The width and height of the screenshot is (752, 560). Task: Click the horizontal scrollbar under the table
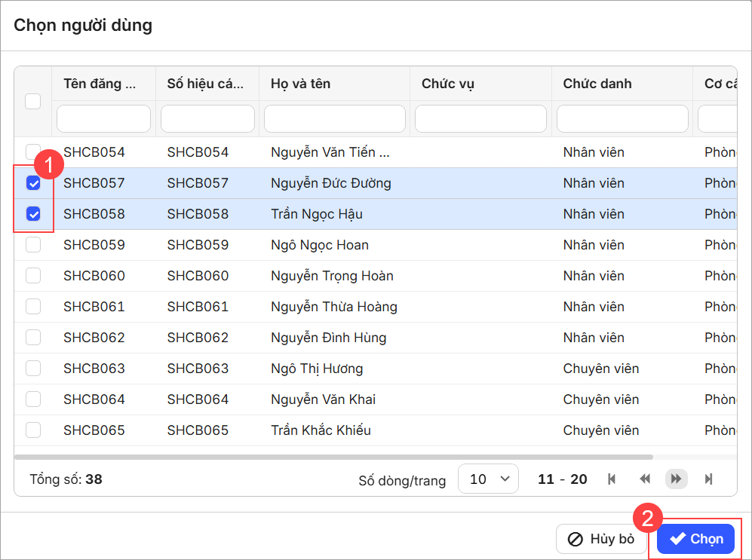(333, 457)
